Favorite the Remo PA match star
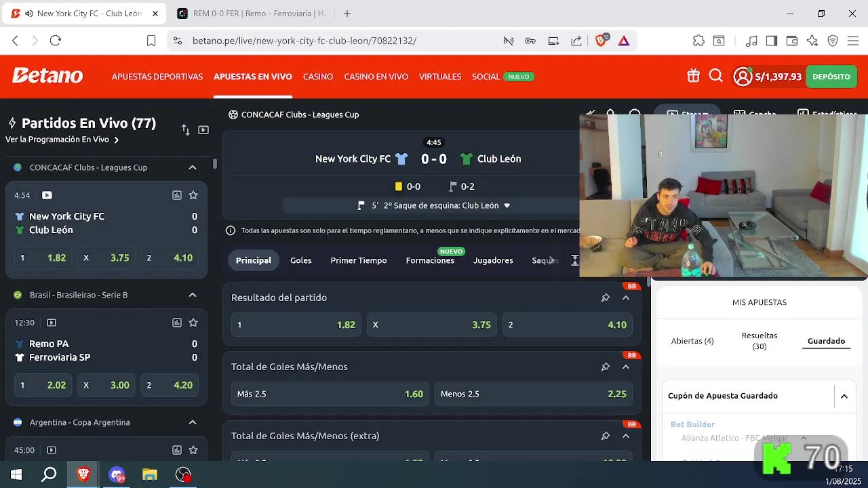The image size is (868, 488). (x=193, y=323)
